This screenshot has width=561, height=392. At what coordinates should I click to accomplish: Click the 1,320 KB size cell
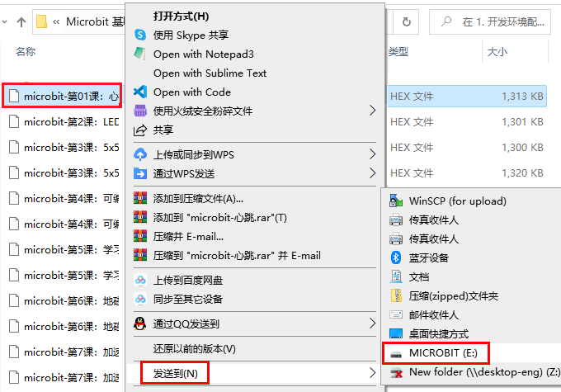pos(522,173)
